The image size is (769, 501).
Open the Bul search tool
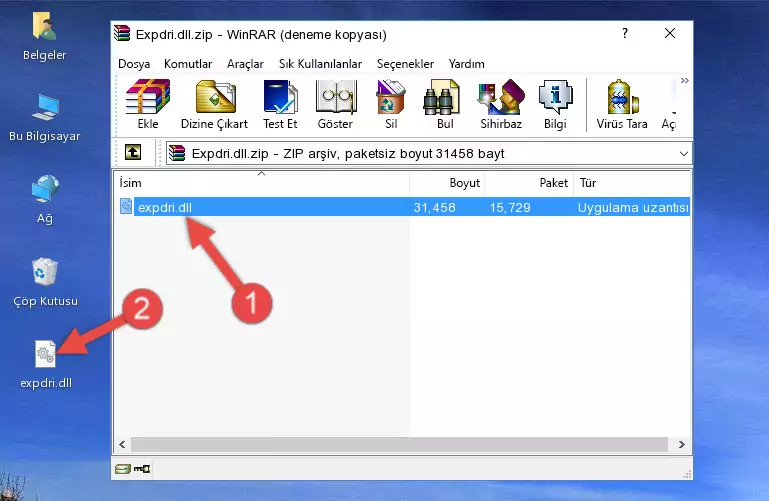[x=444, y=104]
